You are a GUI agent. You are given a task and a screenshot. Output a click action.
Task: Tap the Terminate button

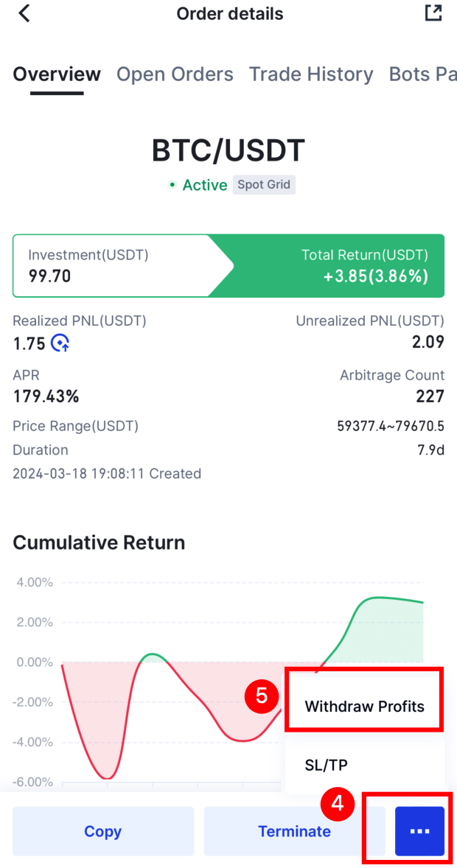click(294, 831)
